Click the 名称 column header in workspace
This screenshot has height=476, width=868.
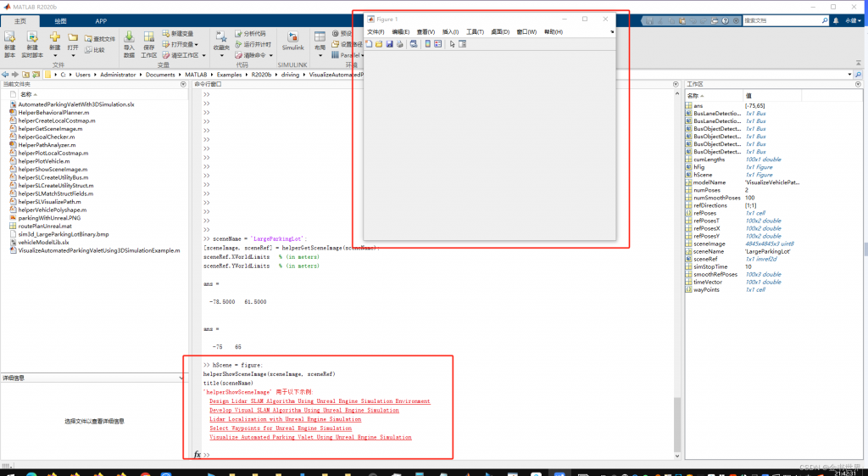pyautogui.click(x=715, y=96)
